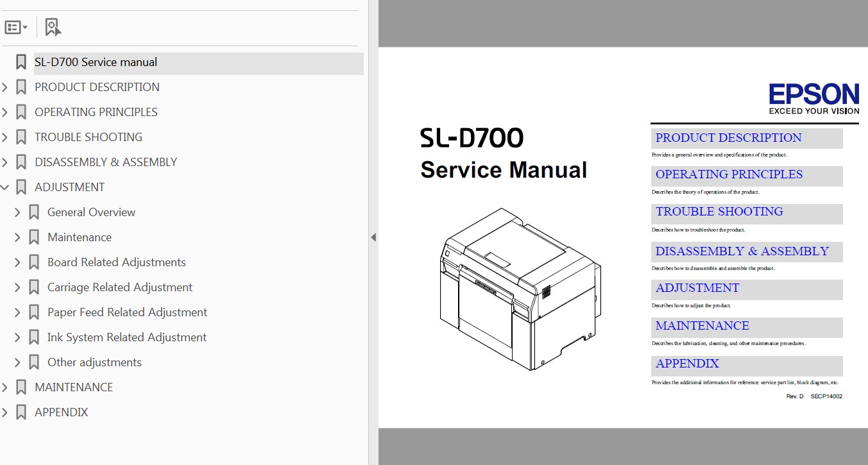Viewport: 868px width, 465px height.
Task: Click the SL-D700 Service Manual title text
Action: (504, 153)
